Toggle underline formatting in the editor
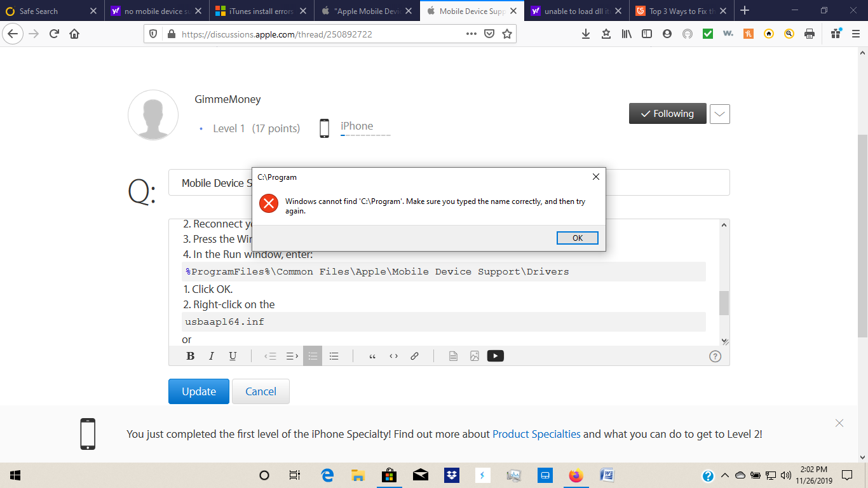This screenshot has width=868, height=488. [x=233, y=356]
